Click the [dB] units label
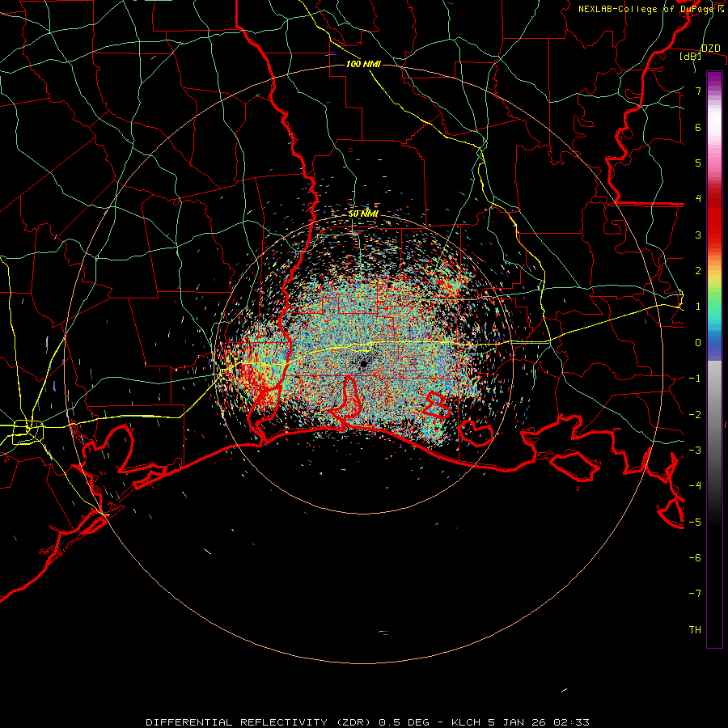This screenshot has height=728, width=728. point(690,56)
